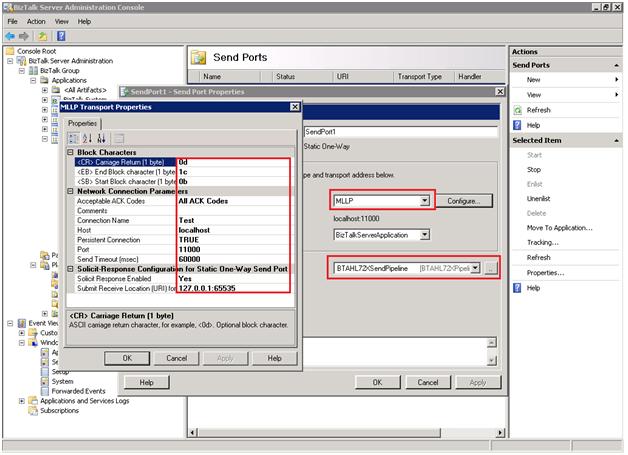The width and height of the screenshot is (628, 455).
Task: Click the Property Pages grid icon
Action: click(x=119, y=139)
